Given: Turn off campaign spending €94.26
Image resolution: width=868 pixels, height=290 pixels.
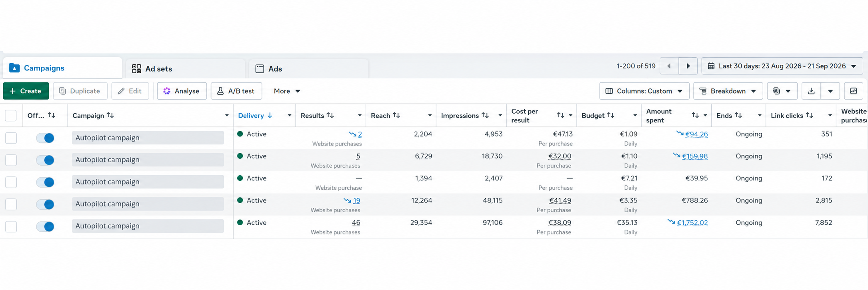Looking at the screenshot, I should click(x=45, y=138).
